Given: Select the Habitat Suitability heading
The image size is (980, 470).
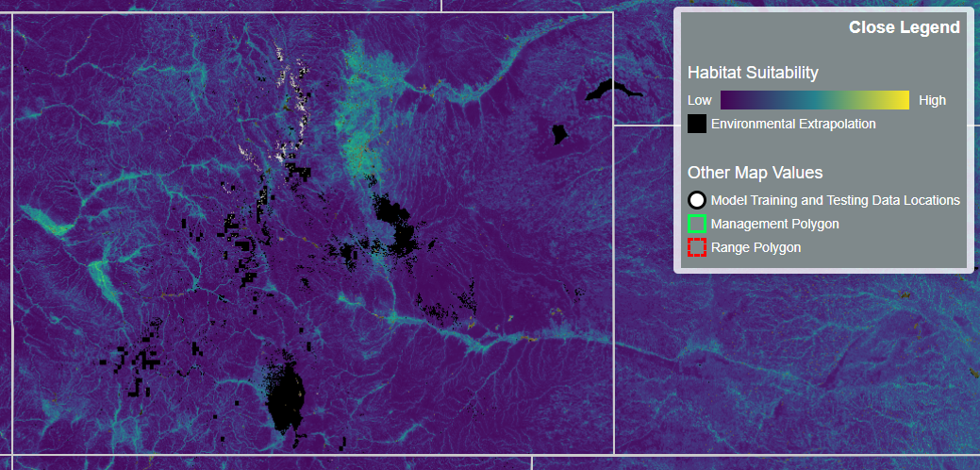Looking at the screenshot, I should click(x=753, y=73).
